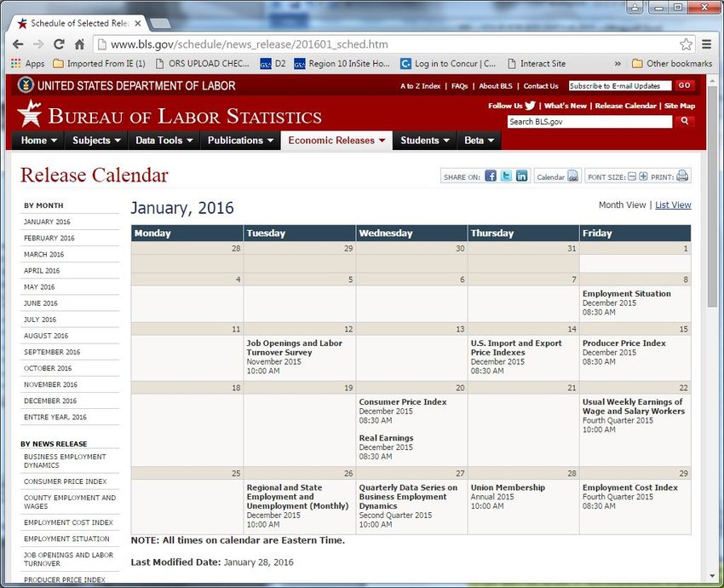Open Union Membership calendar entry
The image size is (724, 588).
pyautogui.click(x=508, y=487)
